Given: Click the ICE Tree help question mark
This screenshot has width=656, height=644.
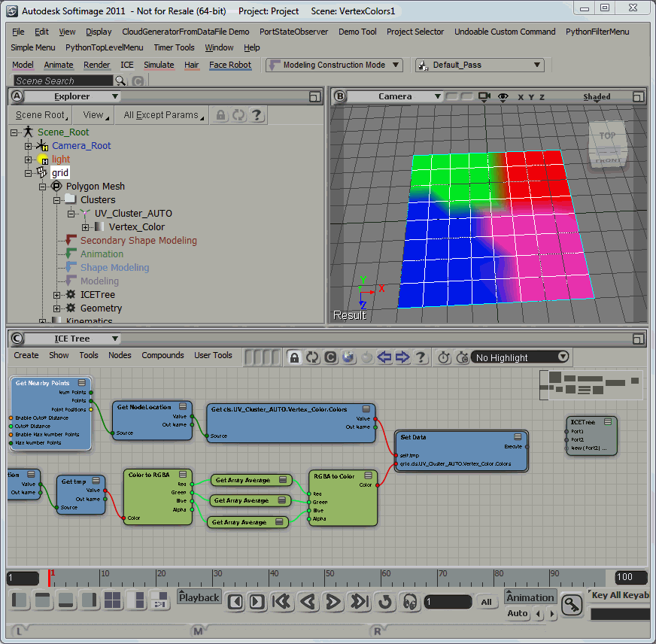Looking at the screenshot, I should (421, 357).
